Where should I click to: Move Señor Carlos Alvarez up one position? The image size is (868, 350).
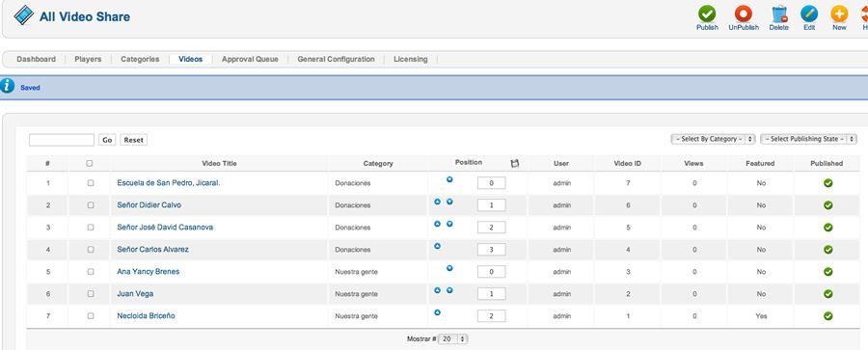click(x=437, y=246)
